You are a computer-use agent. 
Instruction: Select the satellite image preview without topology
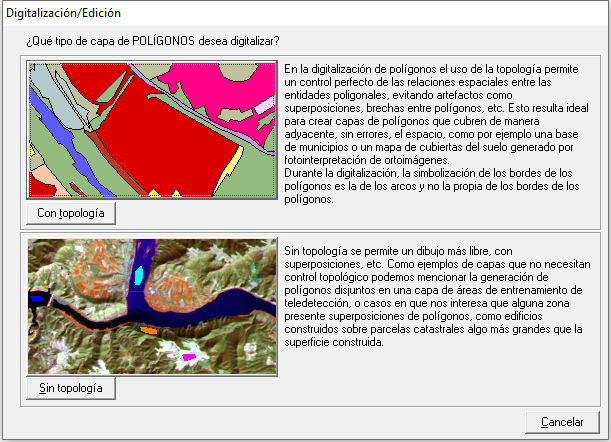152,305
